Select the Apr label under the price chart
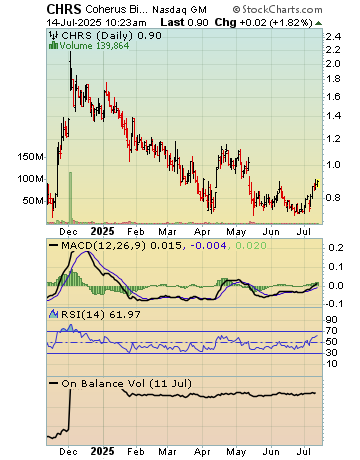The width and height of the screenshot is (360, 460). pos(202,232)
